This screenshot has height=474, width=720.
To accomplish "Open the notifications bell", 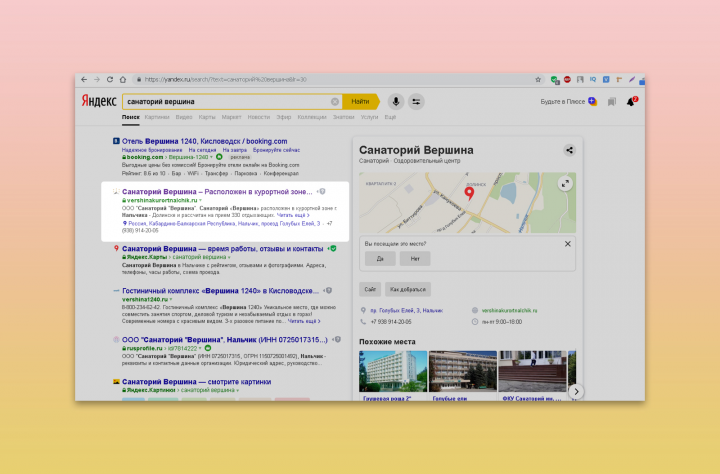I will [x=631, y=102].
